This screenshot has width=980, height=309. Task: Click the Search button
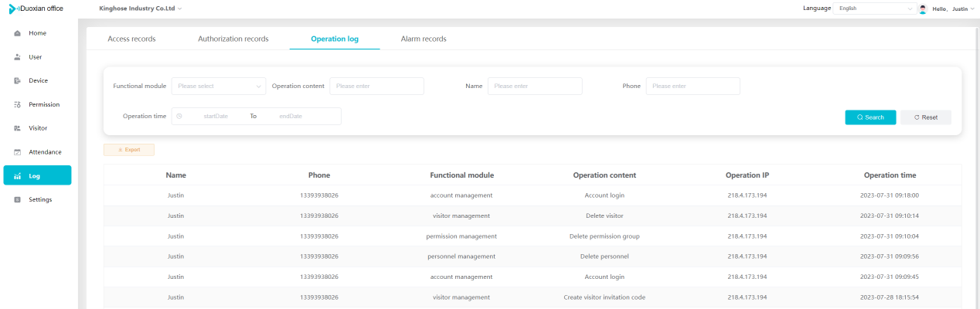pyautogui.click(x=870, y=117)
